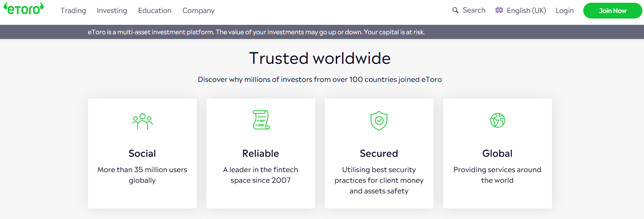Click the Join Now button
This screenshot has width=644, height=219.
(613, 11)
